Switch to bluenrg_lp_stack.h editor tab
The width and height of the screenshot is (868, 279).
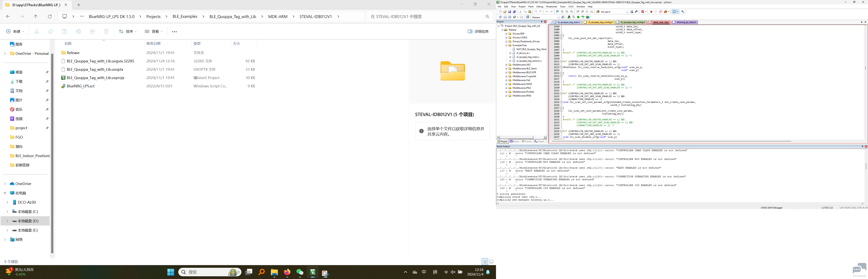[x=685, y=22]
